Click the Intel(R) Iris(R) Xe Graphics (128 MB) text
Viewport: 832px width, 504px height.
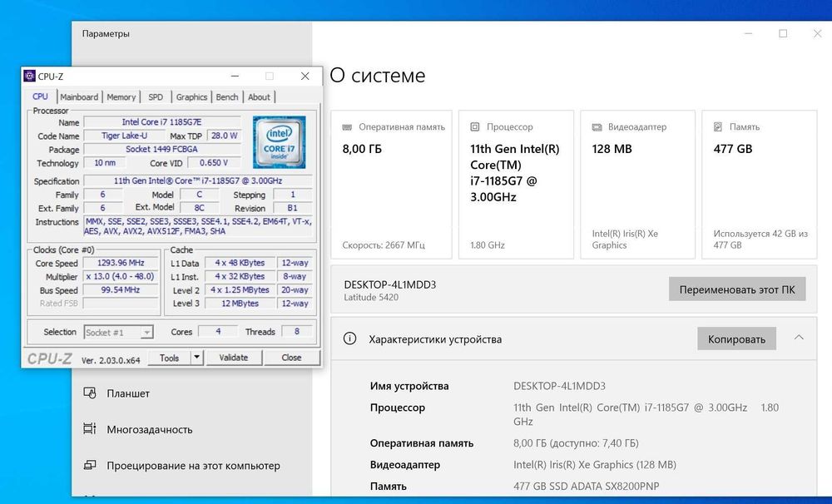(x=595, y=465)
